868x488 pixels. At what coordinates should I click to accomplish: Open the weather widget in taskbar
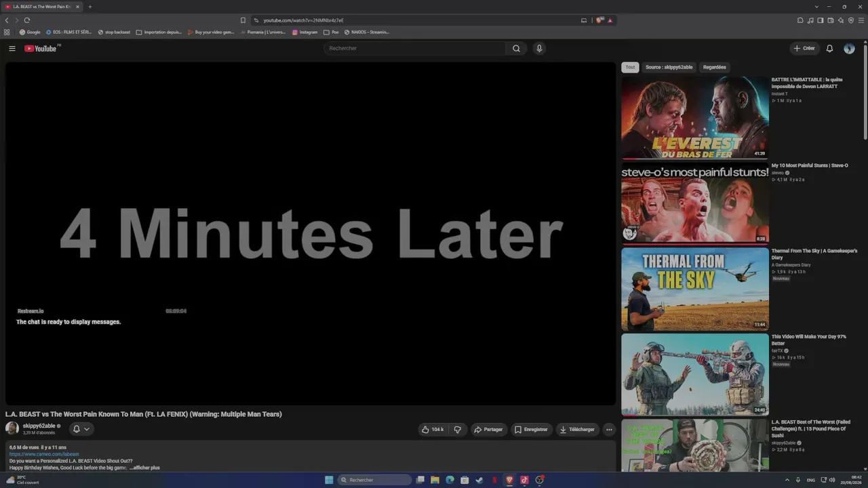[x=22, y=480]
